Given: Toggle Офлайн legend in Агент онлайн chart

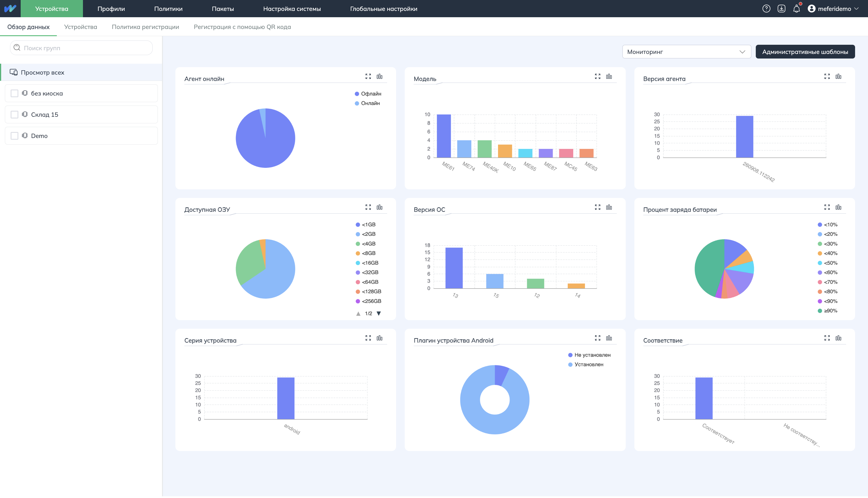Looking at the screenshot, I should click(368, 94).
